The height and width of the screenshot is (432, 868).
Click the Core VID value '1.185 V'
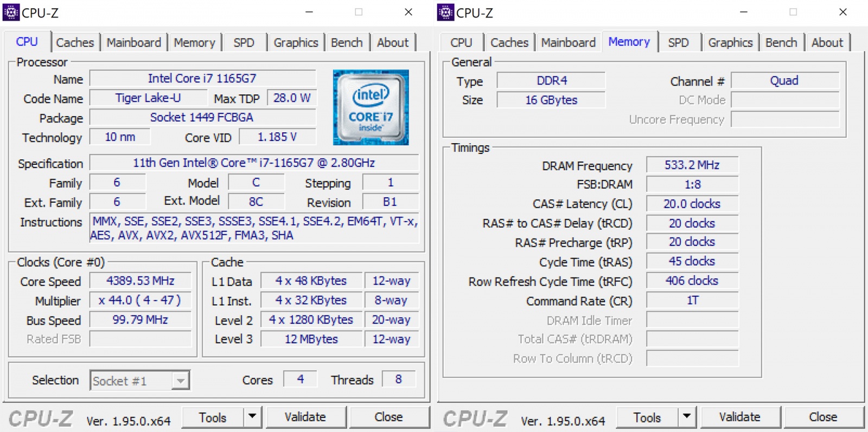click(x=277, y=137)
